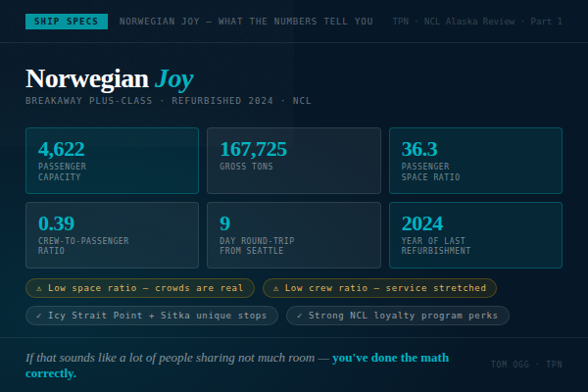Viewport: 588px width, 392px height.
Task: Open the 36.3 Passenger Space Ratio card
Action: point(475,161)
